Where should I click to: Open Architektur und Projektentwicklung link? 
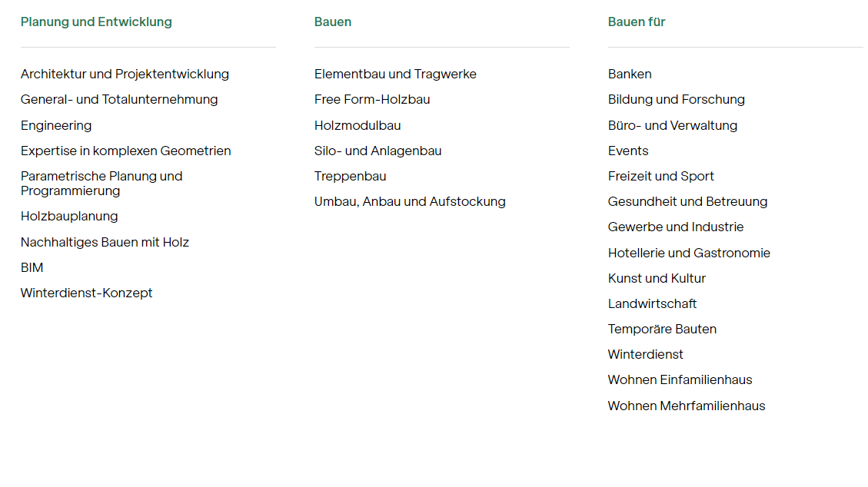pyautogui.click(x=125, y=75)
